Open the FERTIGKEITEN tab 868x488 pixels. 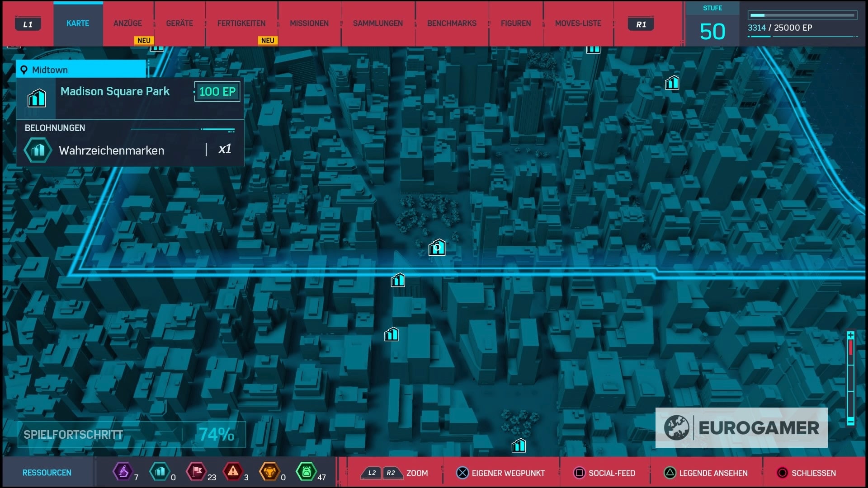pos(241,23)
